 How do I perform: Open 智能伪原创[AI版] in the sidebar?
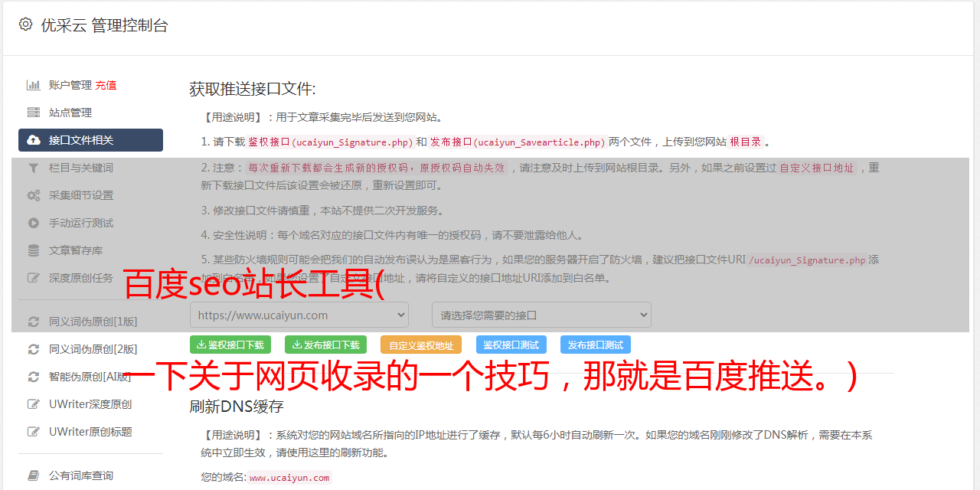pos(90,377)
